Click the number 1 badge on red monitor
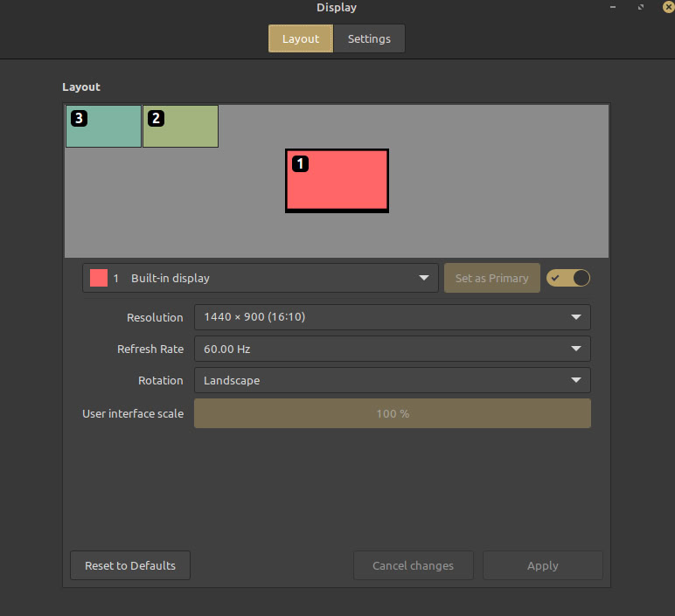This screenshot has width=675, height=616. coord(301,164)
